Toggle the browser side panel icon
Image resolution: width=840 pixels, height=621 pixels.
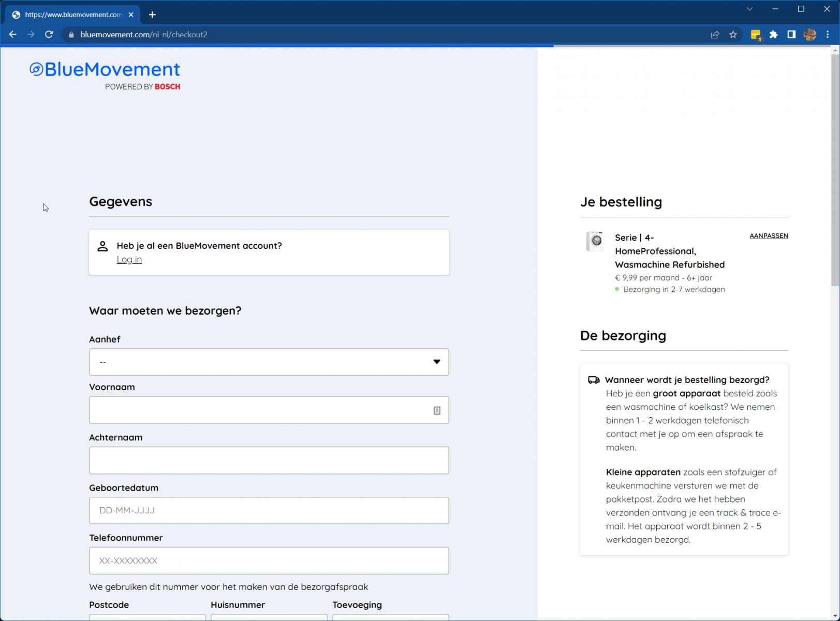pyautogui.click(x=791, y=35)
